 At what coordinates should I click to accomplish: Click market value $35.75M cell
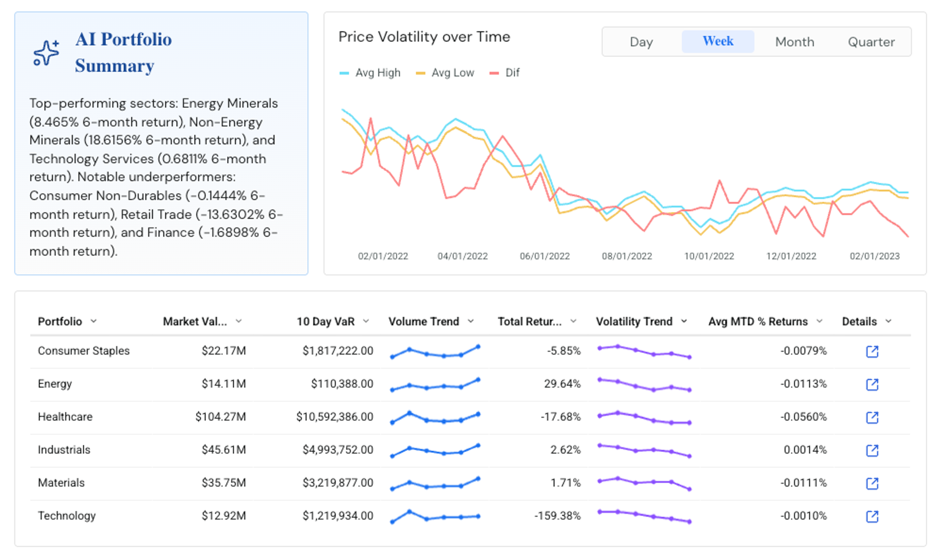223,483
